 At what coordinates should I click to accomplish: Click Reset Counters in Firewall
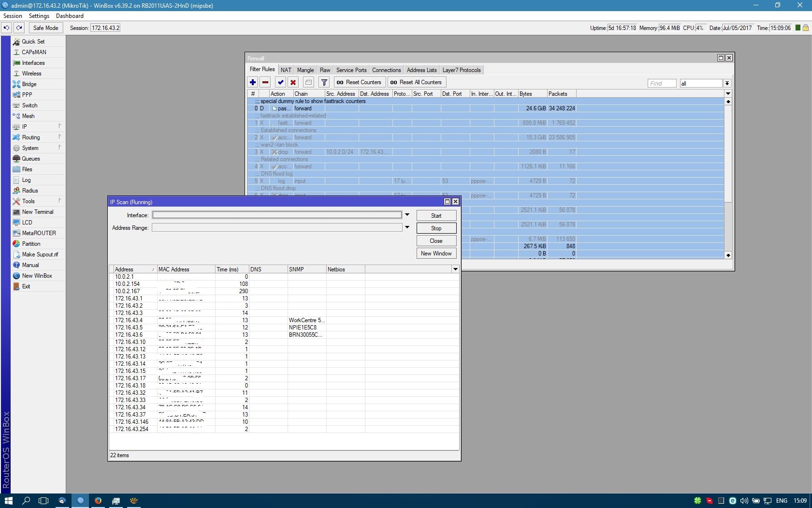(359, 82)
